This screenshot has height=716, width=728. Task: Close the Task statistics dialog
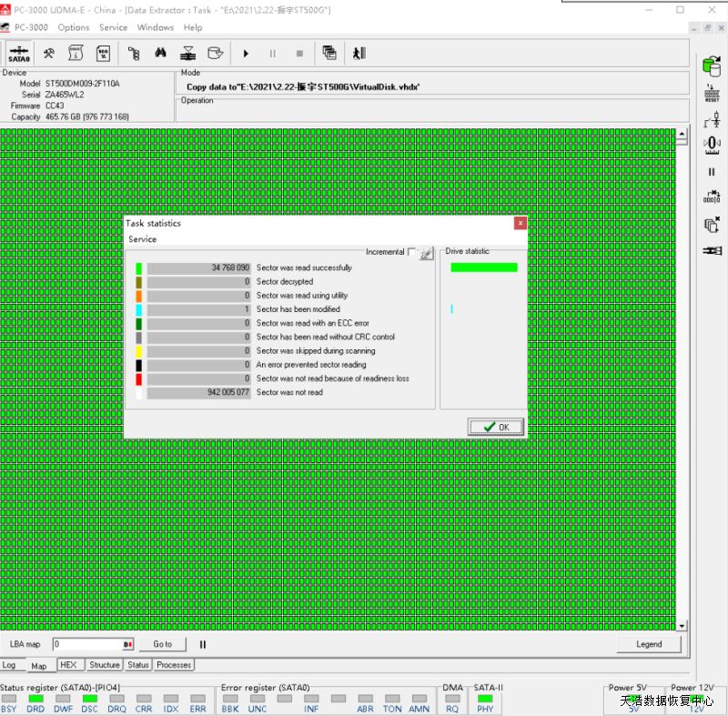pos(520,223)
